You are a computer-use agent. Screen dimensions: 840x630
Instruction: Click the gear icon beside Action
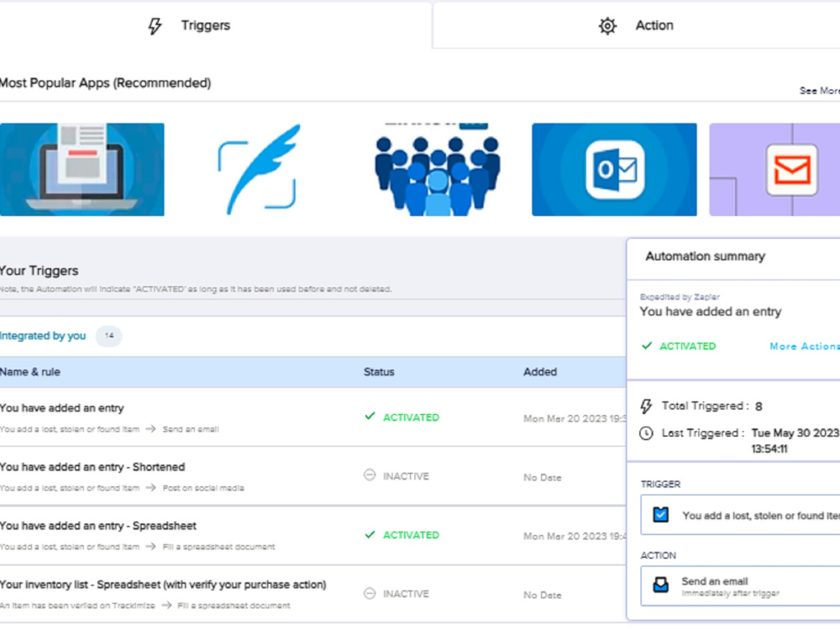coord(607,26)
